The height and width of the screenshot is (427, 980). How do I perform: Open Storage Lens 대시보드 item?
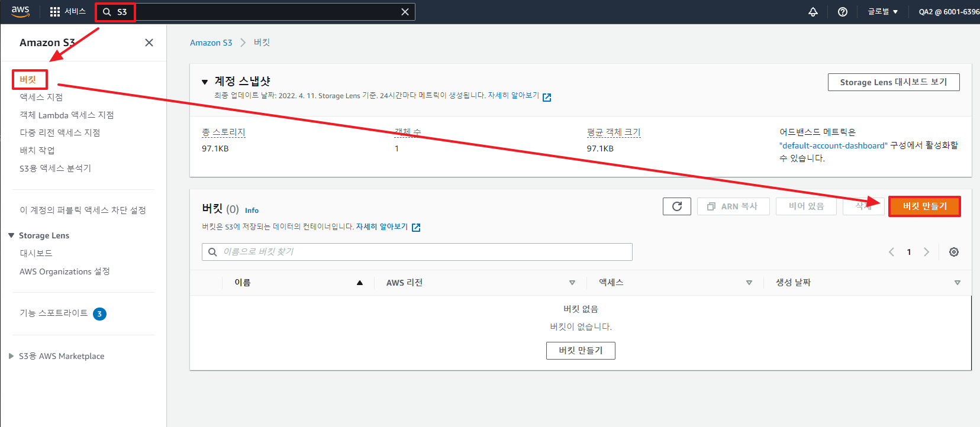(x=36, y=253)
